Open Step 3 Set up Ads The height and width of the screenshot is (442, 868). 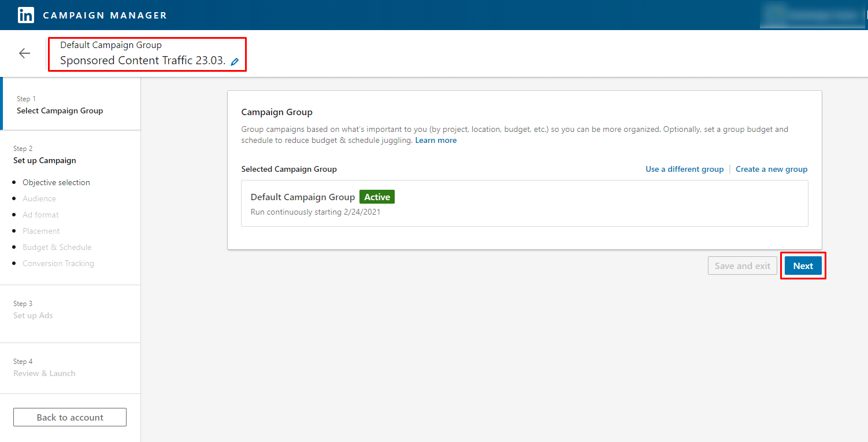click(33, 310)
